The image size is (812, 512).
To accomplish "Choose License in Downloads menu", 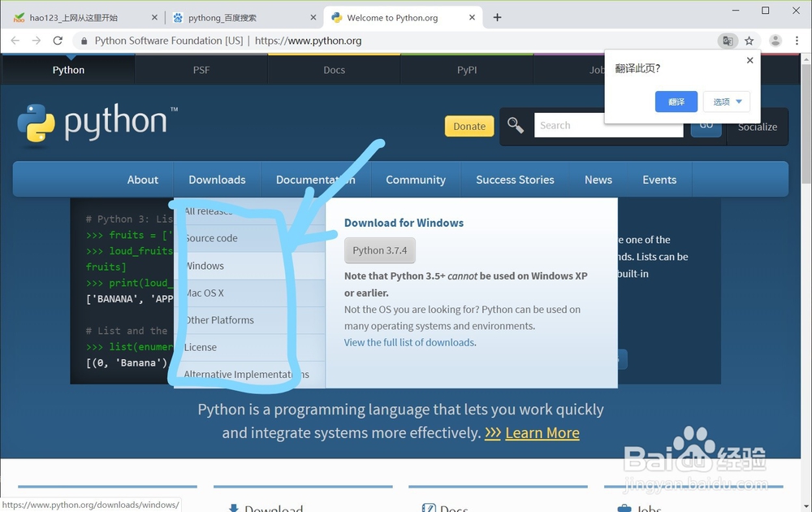I will pyautogui.click(x=249, y=348).
